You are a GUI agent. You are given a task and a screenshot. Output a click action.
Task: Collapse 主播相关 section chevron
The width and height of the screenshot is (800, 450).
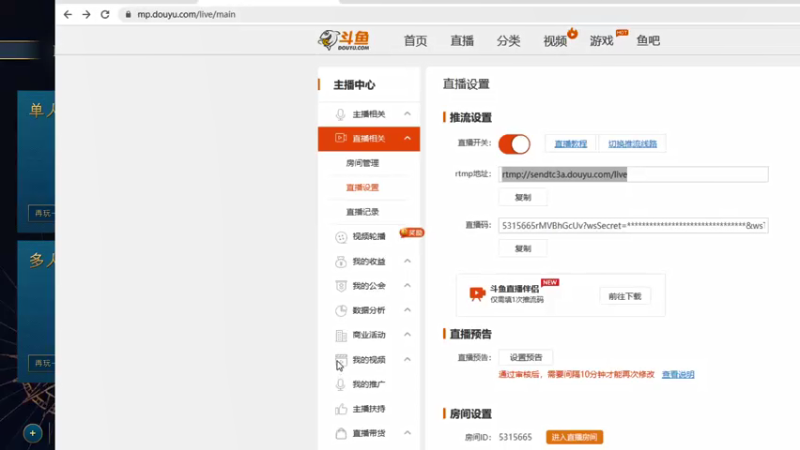407,114
